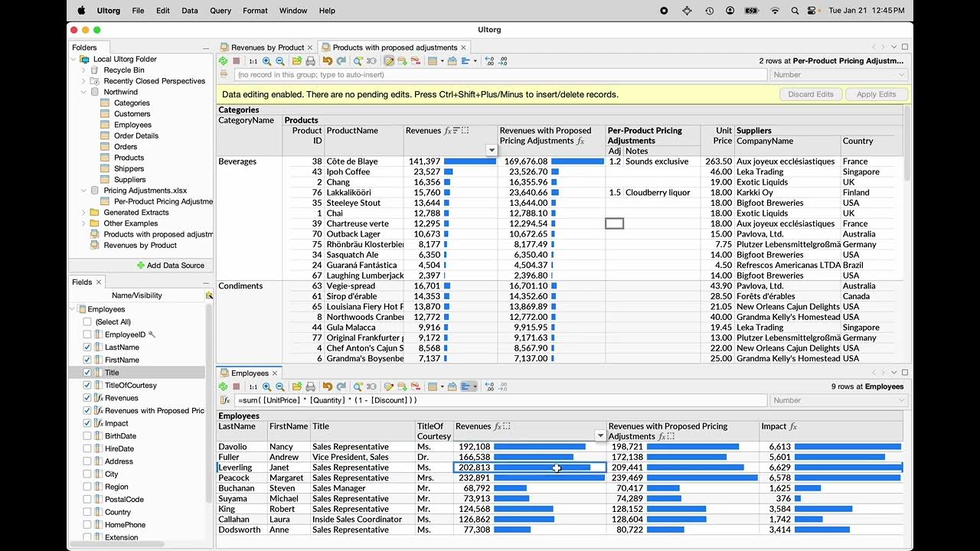980x551 pixels.
Task: Open the Data menu
Action: tap(190, 11)
